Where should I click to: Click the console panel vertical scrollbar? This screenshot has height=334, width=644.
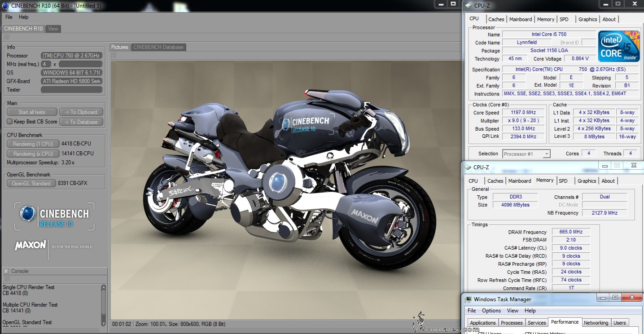point(104,305)
